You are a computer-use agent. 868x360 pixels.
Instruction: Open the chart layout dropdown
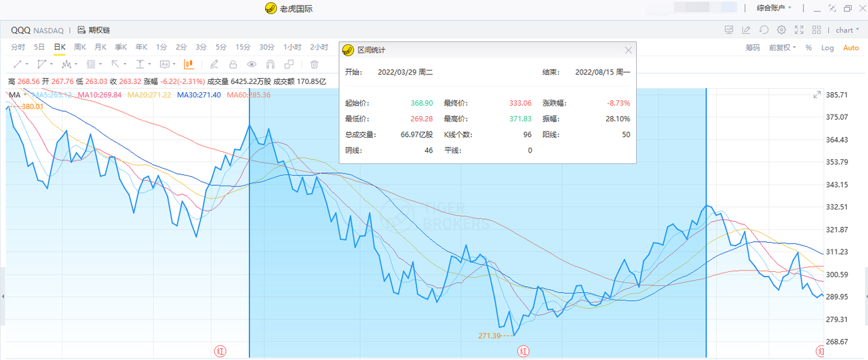pos(847,30)
